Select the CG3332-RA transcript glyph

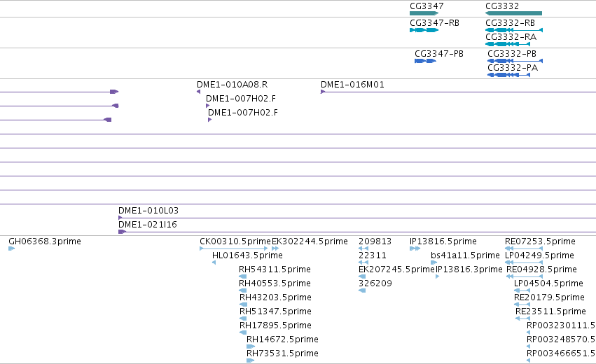tap(508, 44)
